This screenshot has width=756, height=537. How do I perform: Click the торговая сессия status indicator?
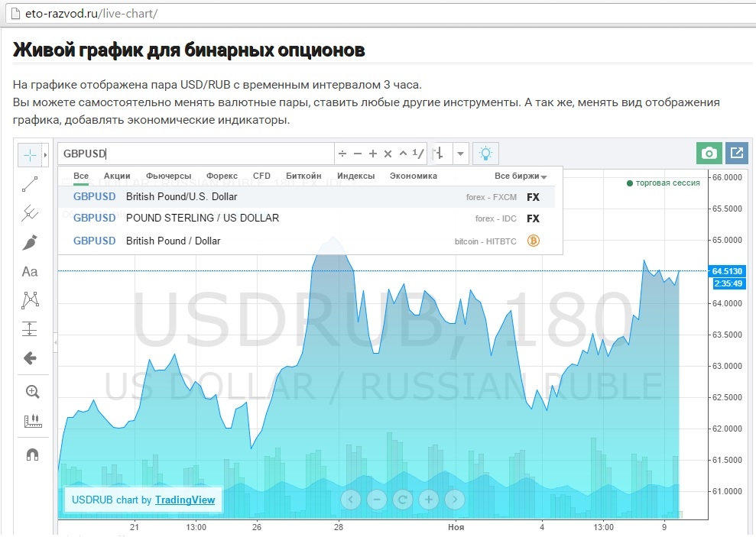(x=663, y=183)
